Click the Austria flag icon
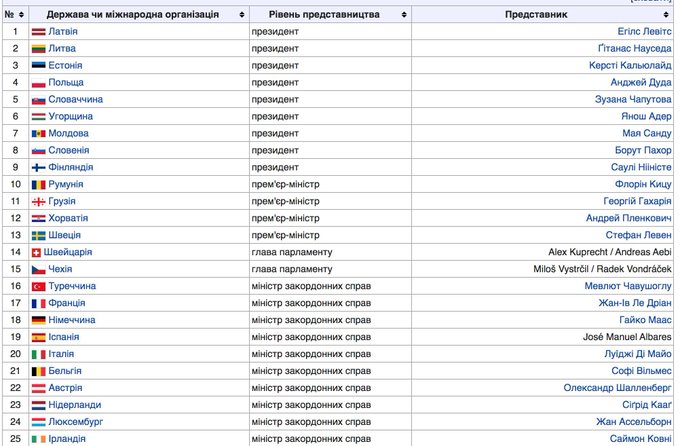Viewport: 680px width, 446px height. 39,388
